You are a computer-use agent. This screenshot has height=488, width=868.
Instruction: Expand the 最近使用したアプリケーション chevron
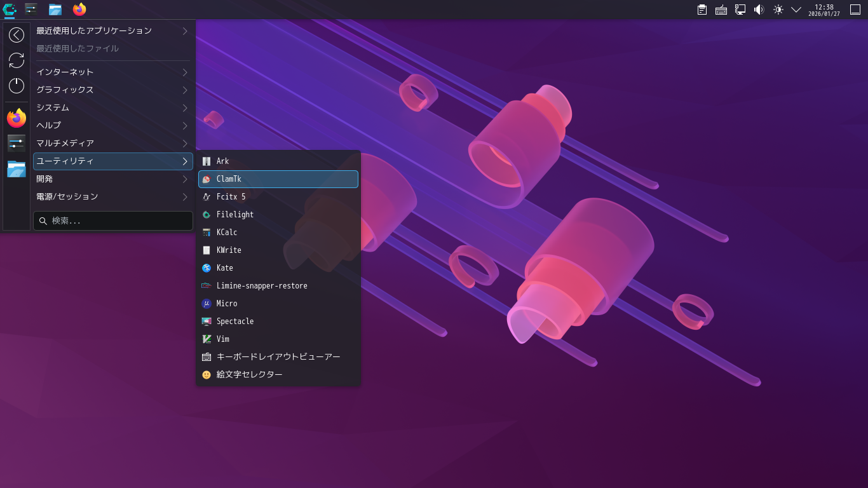pos(185,30)
